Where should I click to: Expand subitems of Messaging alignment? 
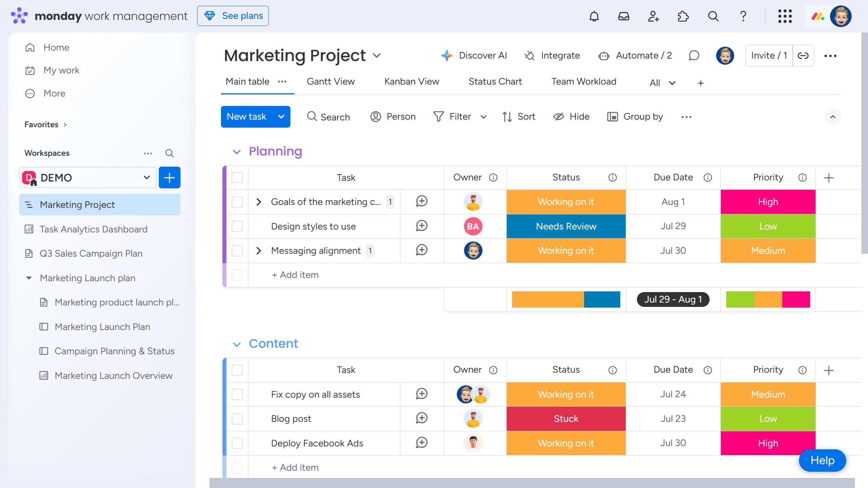tap(258, 251)
